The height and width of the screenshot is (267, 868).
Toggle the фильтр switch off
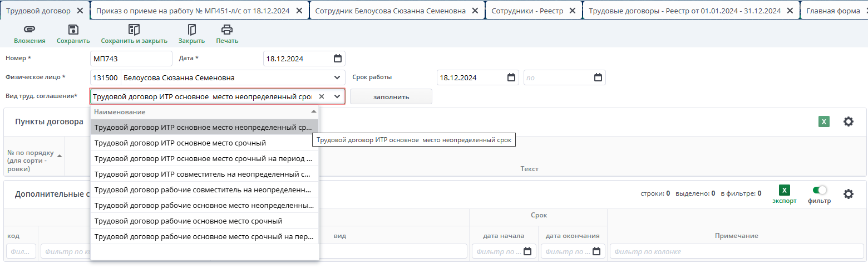tap(820, 190)
